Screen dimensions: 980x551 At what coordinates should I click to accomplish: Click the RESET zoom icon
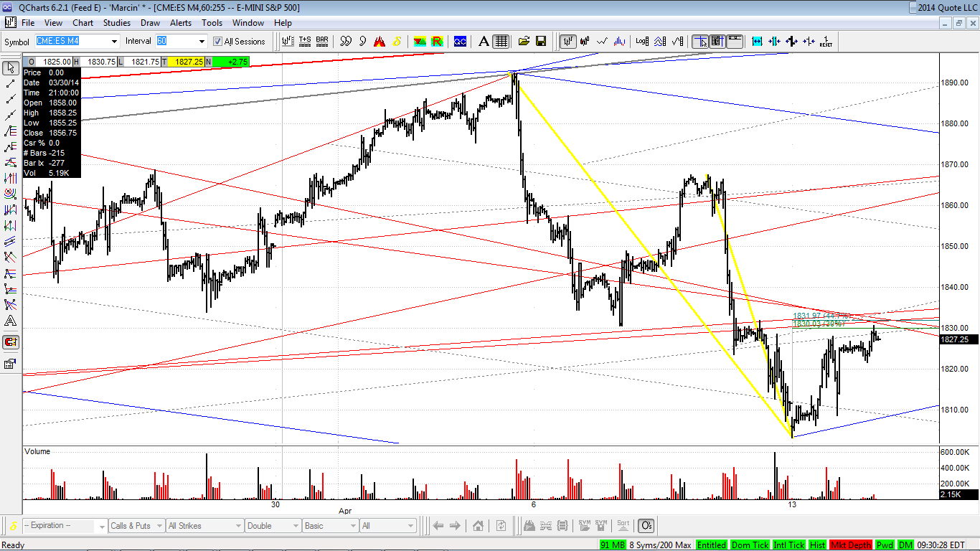pyautogui.click(x=826, y=41)
